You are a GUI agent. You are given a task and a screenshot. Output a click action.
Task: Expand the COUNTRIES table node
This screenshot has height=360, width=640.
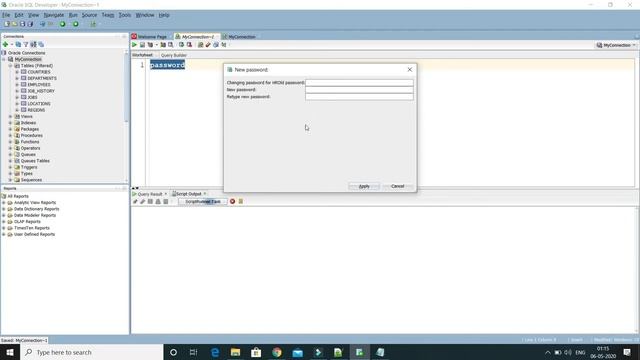pyautogui.click(x=17, y=72)
